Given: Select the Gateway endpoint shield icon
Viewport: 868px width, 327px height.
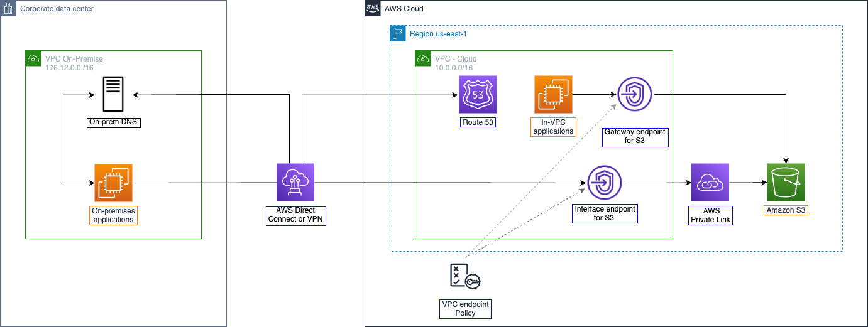Looking at the screenshot, I should click(x=635, y=95).
